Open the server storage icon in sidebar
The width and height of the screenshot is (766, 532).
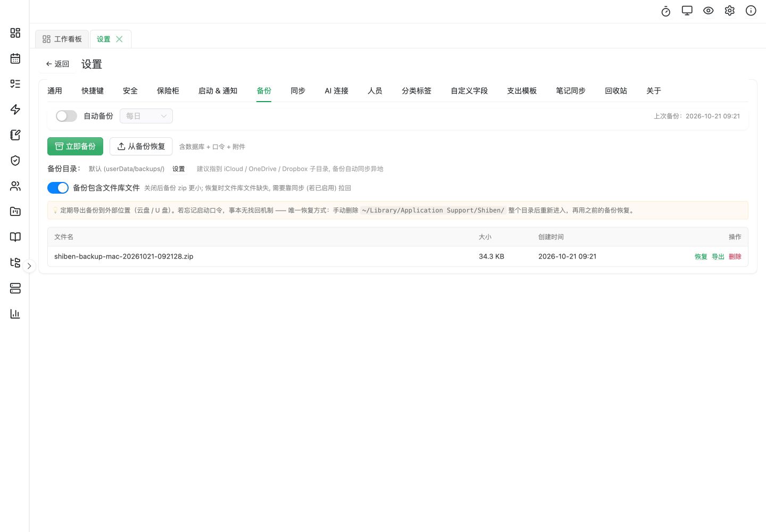pos(15,288)
